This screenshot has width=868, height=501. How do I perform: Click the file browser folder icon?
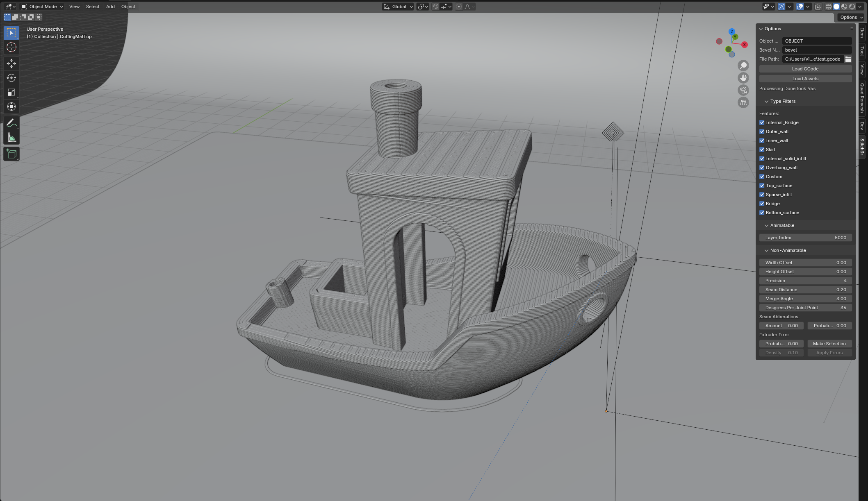[848, 59]
